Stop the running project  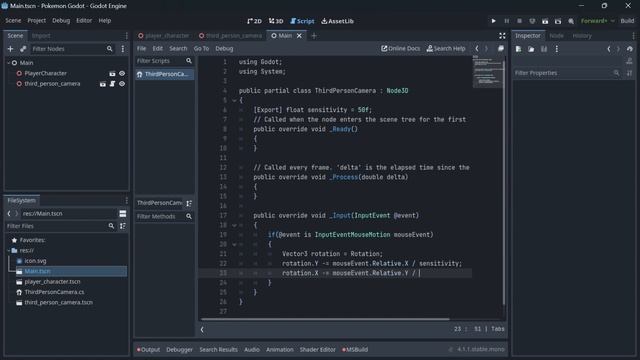point(519,21)
